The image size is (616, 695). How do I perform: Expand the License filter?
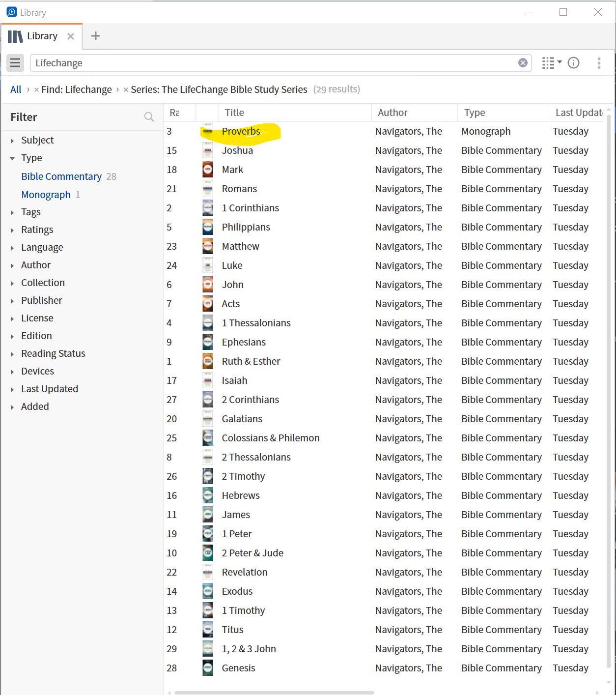pyautogui.click(x=12, y=319)
